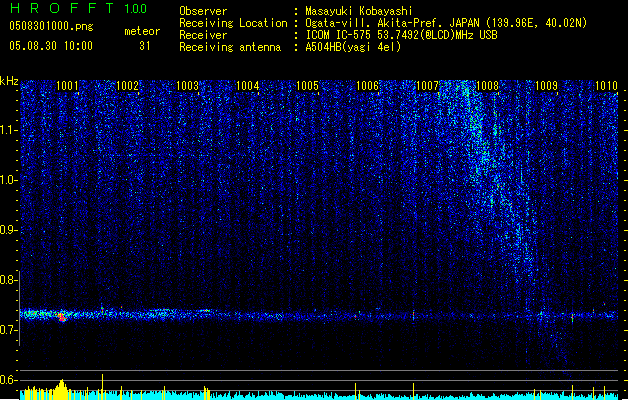Click observer name Masayuki Kobayashi

point(359,11)
